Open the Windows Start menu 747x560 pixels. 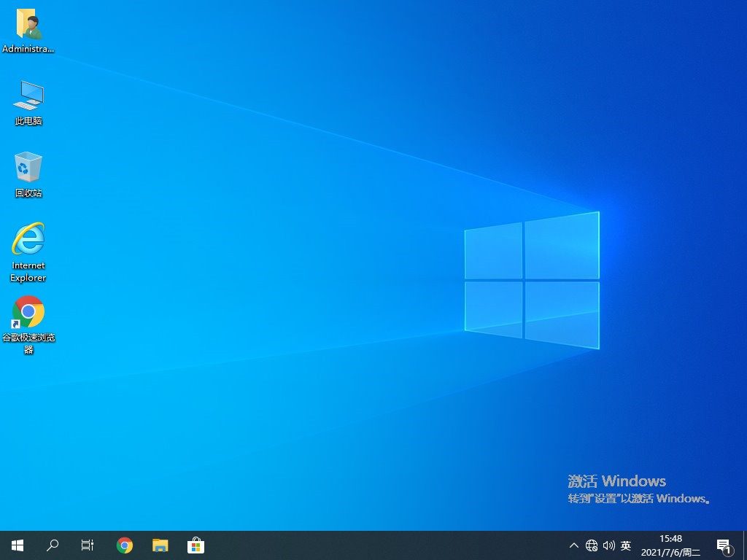(x=18, y=545)
